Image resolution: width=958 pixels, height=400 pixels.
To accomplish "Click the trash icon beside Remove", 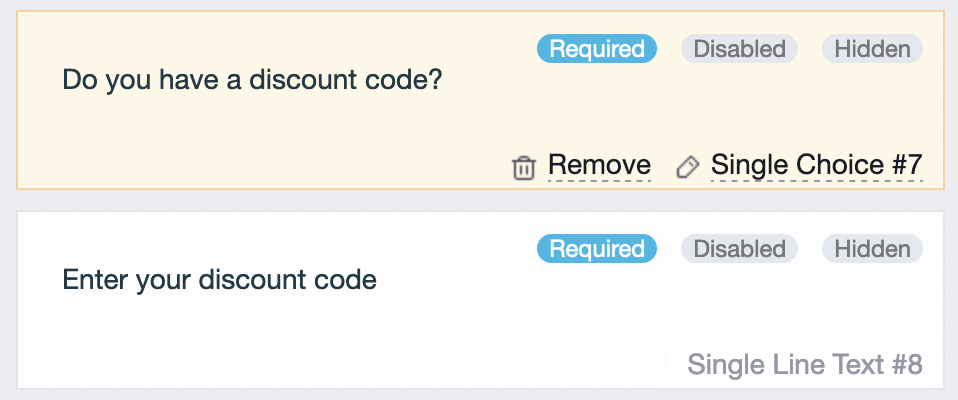I will (524, 167).
